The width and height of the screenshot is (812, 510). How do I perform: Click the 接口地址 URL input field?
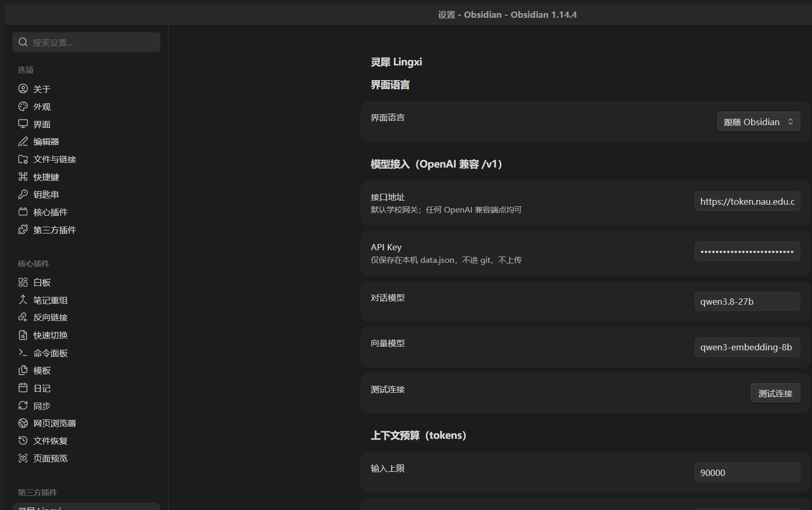click(x=747, y=201)
